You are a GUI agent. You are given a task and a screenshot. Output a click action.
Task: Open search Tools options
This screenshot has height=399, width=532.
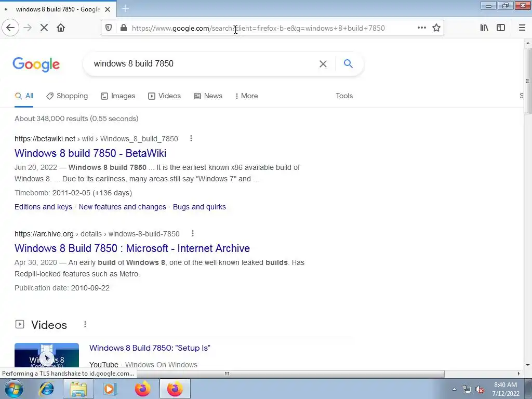(344, 96)
